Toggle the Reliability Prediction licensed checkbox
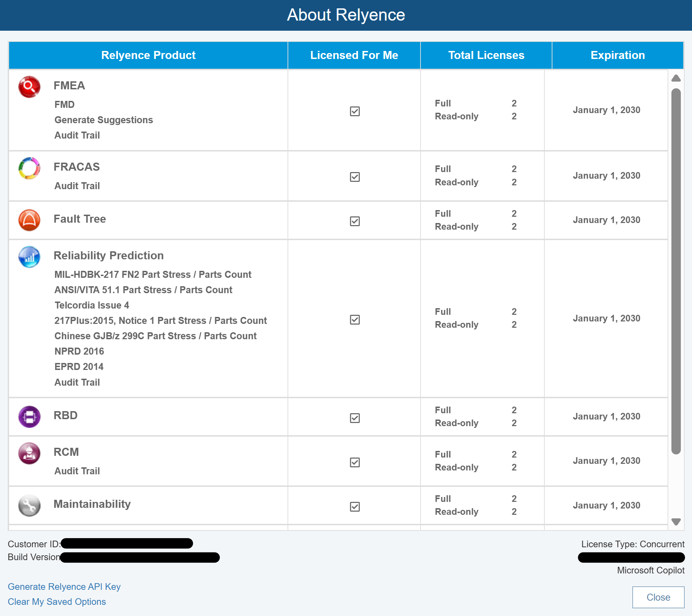692x616 pixels. (x=355, y=320)
